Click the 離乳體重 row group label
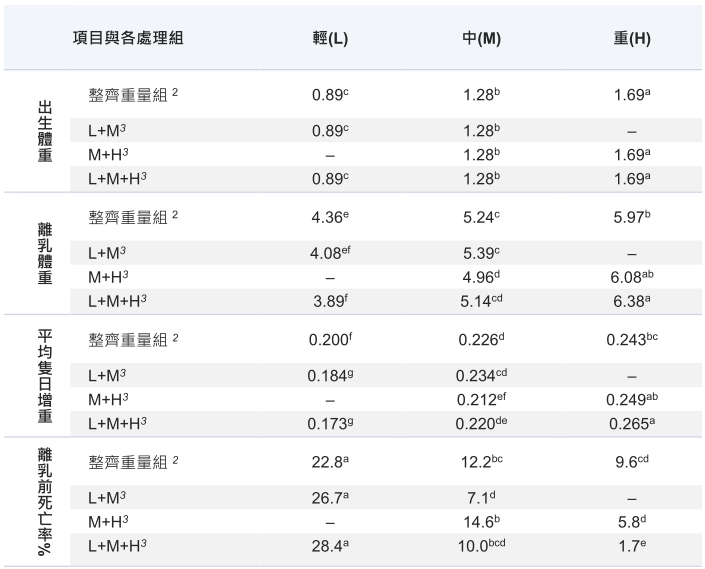Screen dimensions: 705x569 [x=45, y=253]
